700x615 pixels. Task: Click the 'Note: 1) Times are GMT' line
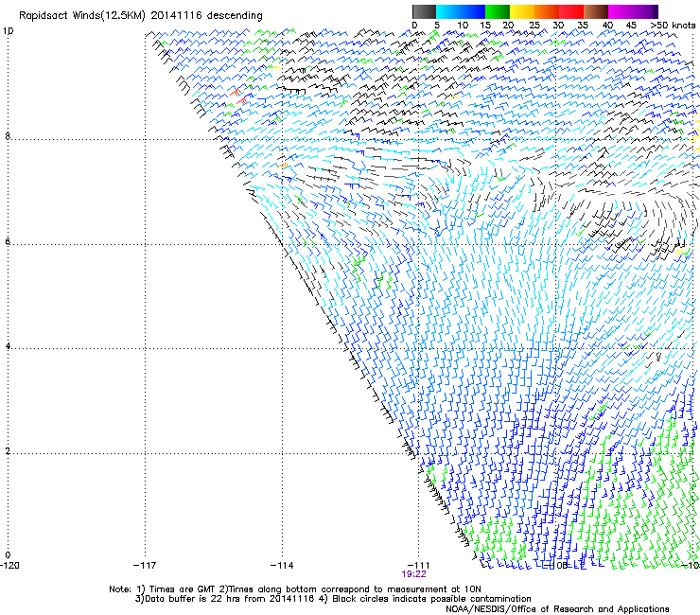(x=295, y=589)
